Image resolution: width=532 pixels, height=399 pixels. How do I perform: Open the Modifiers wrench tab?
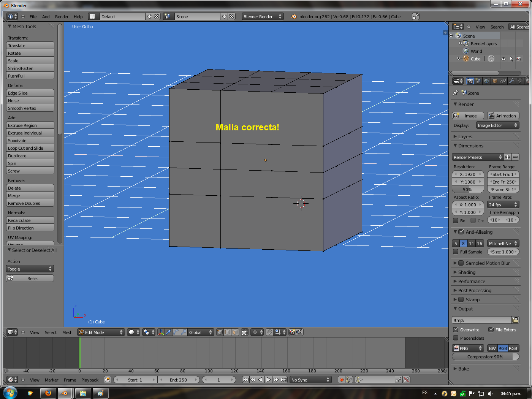point(511,81)
